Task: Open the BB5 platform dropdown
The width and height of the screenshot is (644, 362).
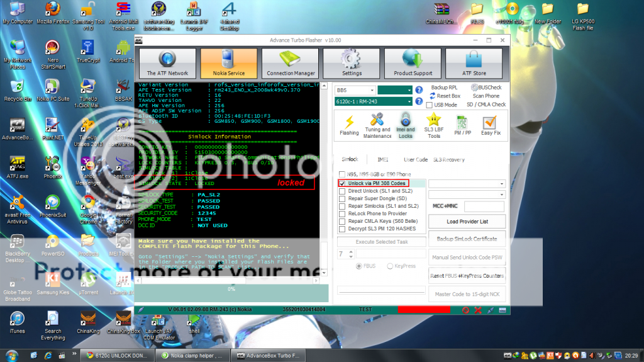Action: (x=355, y=90)
